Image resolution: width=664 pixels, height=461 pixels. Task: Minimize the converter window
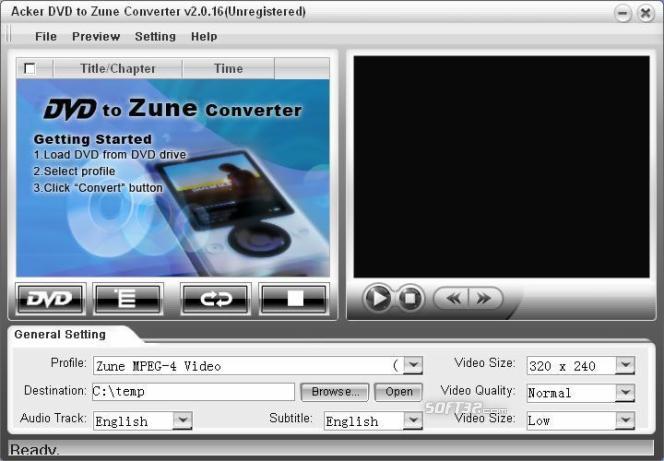pos(623,13)
